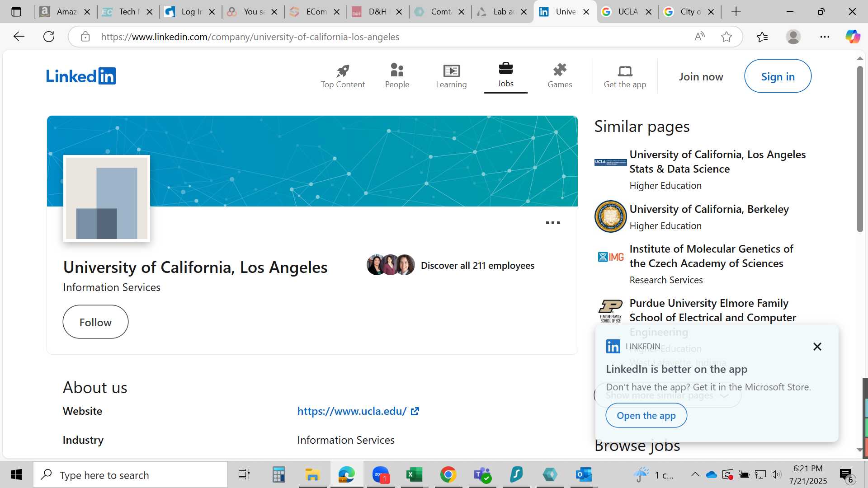The width and height of the screenshot is (868, 488).
Task: Click the external link icon beside ucla.edu
Action: pos(415,411)
